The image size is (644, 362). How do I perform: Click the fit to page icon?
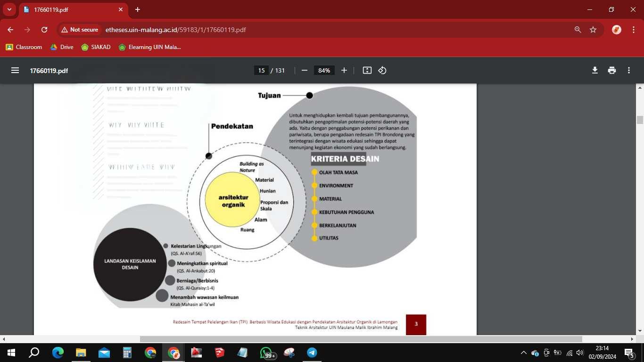367,70
